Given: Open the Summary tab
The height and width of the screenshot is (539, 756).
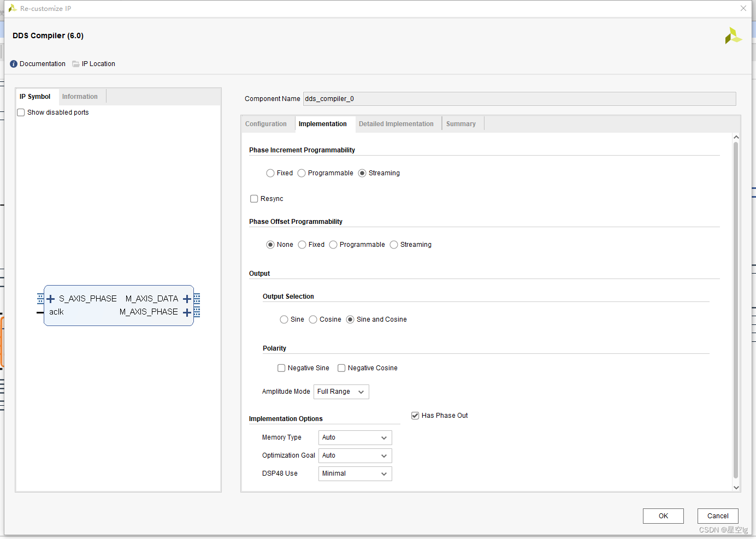Looking at the screenshot, I should click(x=461, y=124).
